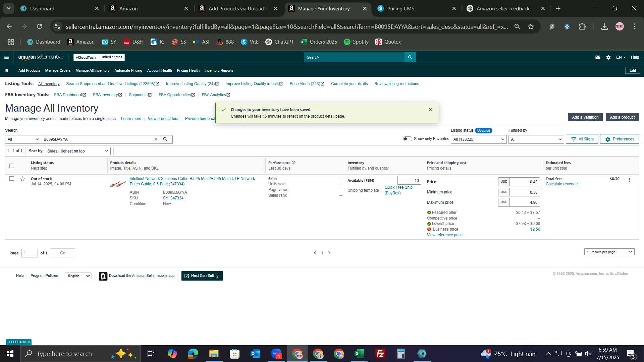Click the Add a variation button
The width and height of the screenshot is (644, 362).
585,117
